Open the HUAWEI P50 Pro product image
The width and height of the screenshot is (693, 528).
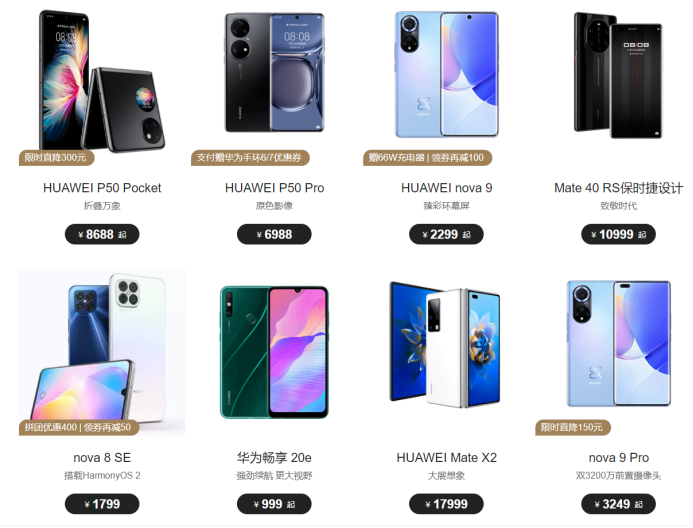click(x=274, y=72)
